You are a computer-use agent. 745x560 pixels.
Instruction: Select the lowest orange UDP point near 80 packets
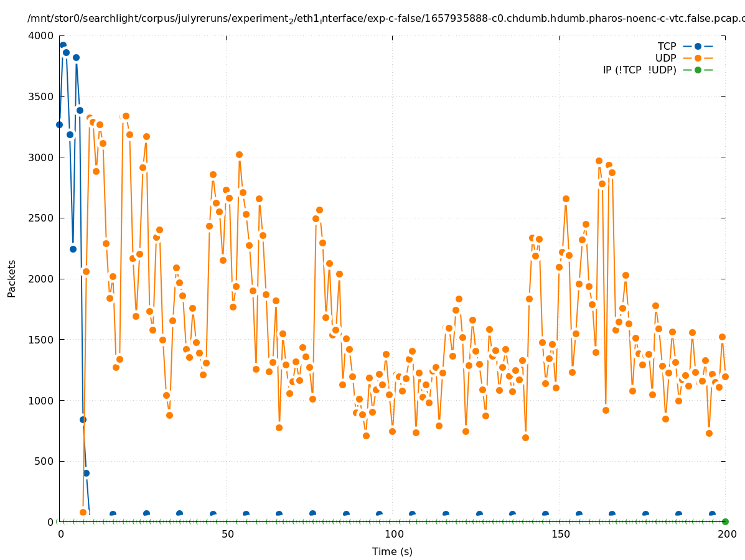83,512
